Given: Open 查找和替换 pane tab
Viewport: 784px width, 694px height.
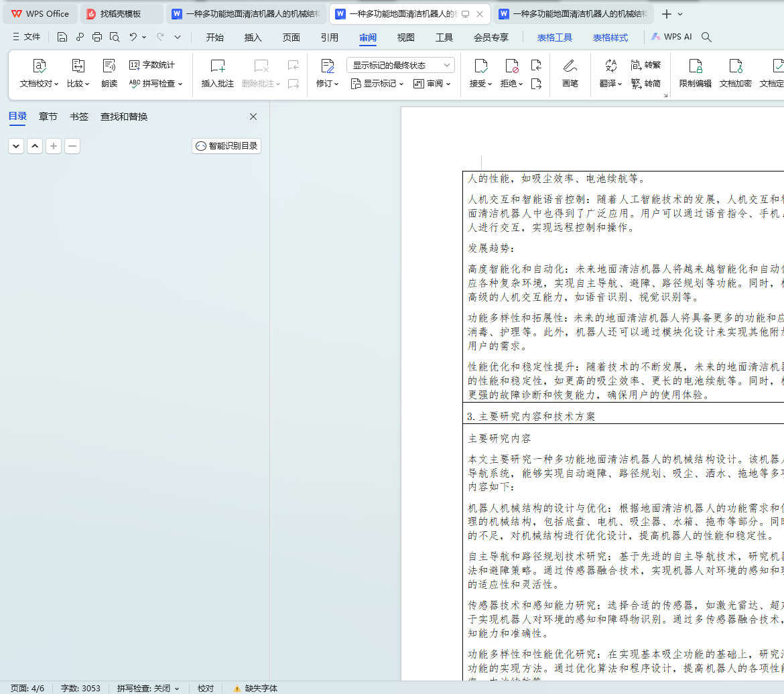Looking at the screenshot, I should coord(124,117).
